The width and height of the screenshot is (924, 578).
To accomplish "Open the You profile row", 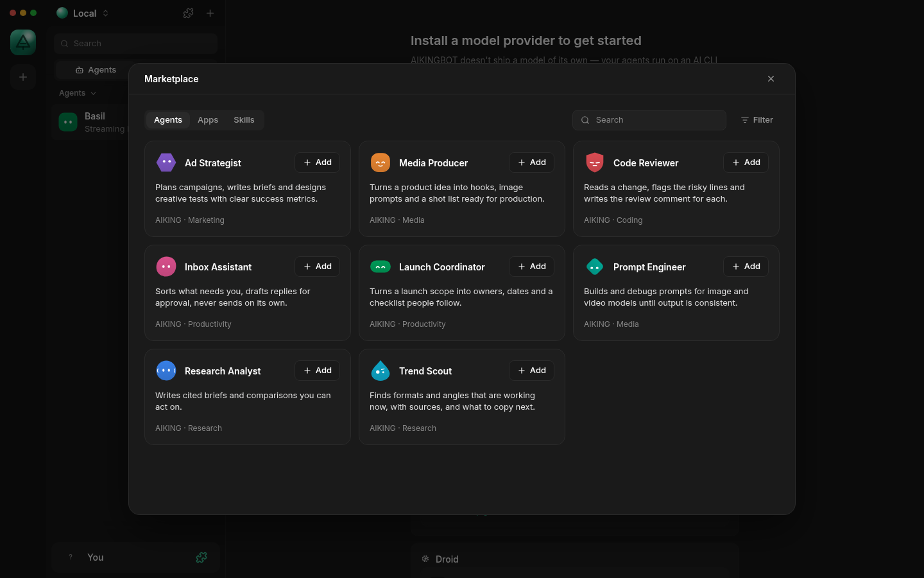I will pos(135,557).
